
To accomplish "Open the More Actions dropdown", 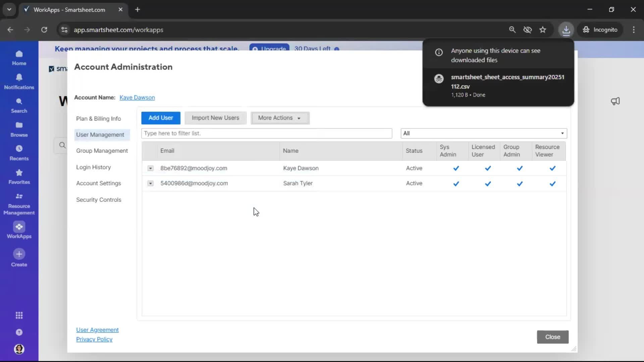I will point(280,118).
